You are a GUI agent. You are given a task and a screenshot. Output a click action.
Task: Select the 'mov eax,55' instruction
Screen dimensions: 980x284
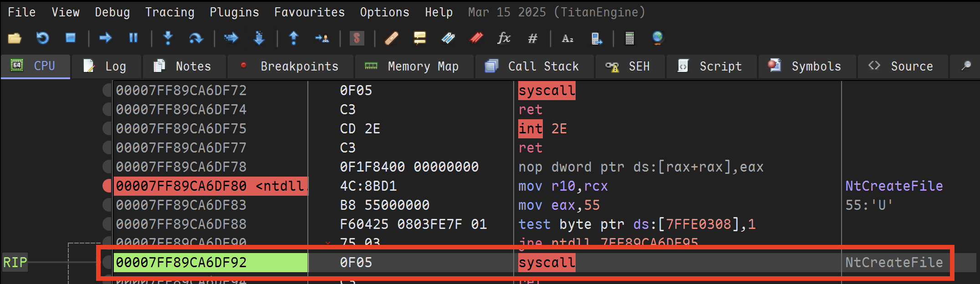point(559,205)
